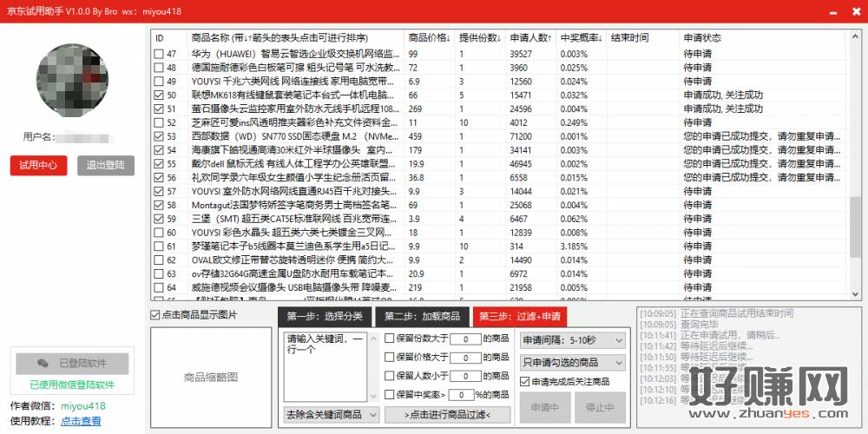Click the 保留中奖率 percent value field
The width and height of the screenshot is (868, 434).
coord(461,395)
